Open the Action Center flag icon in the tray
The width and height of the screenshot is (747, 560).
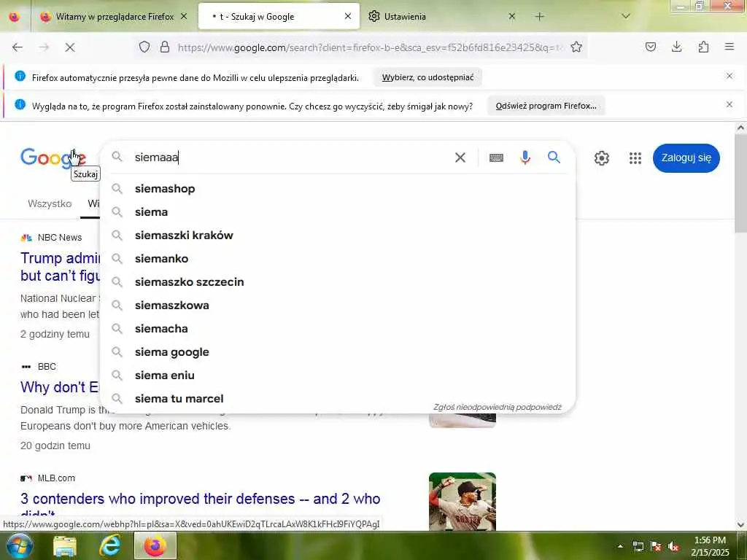pos(656,547)
